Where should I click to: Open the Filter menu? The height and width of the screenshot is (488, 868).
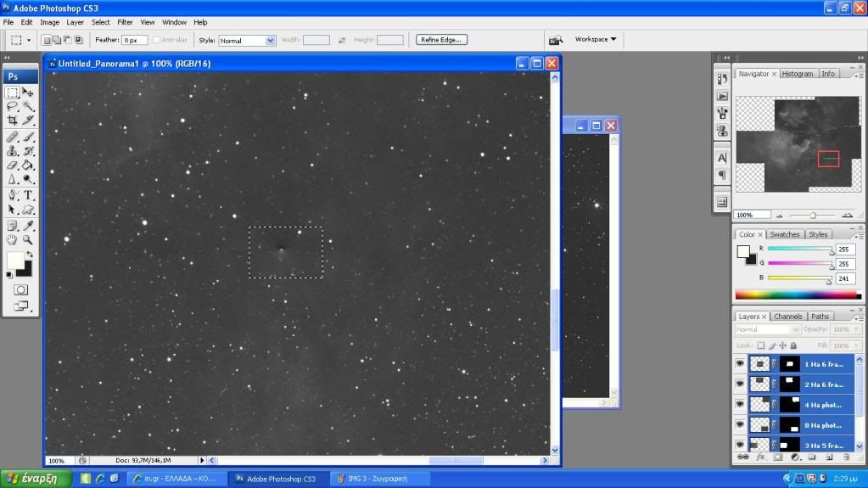pos(125,22)
